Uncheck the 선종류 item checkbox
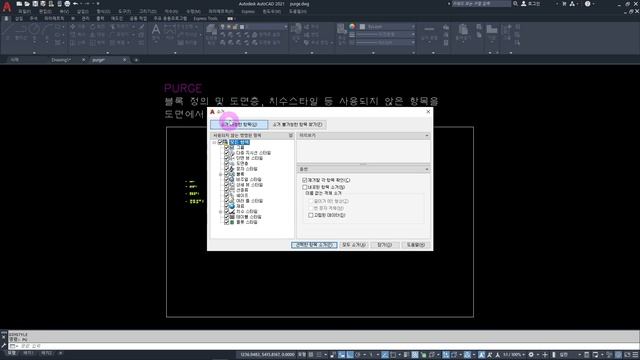 point(227,190)
